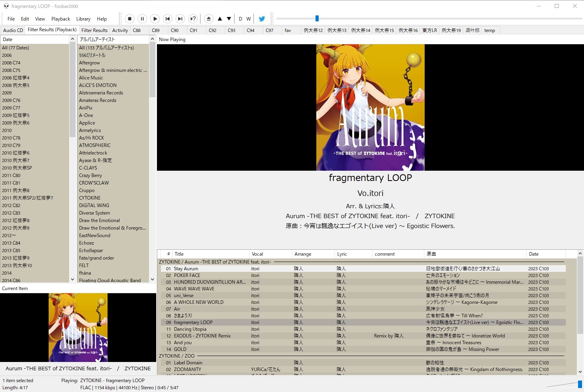Select CYTOKINE in album artist list
The image size is (584, 392).
pyautogui.click(x=90, y=198)
